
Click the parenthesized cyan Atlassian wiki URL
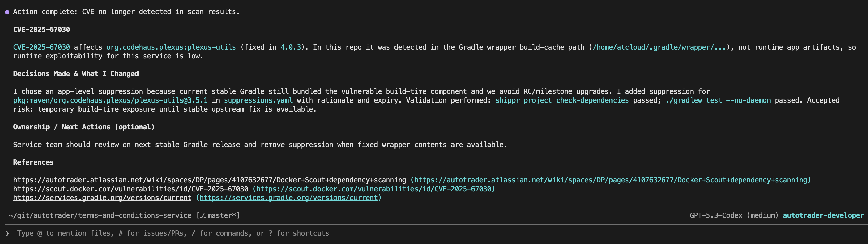click(610, 180)
